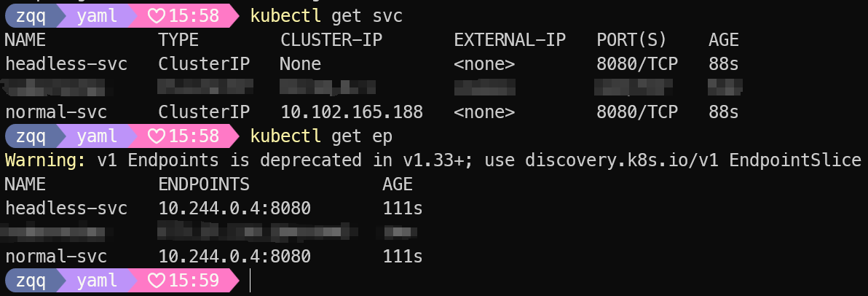Click the CLUSTER-IP column header
This screenshot has height=296, width=868.
(331, 39)
